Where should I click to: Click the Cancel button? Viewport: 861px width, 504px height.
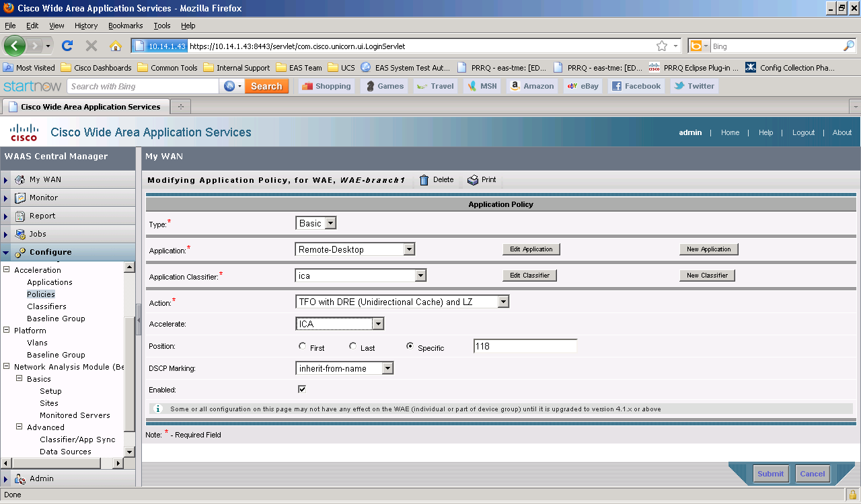812,474
